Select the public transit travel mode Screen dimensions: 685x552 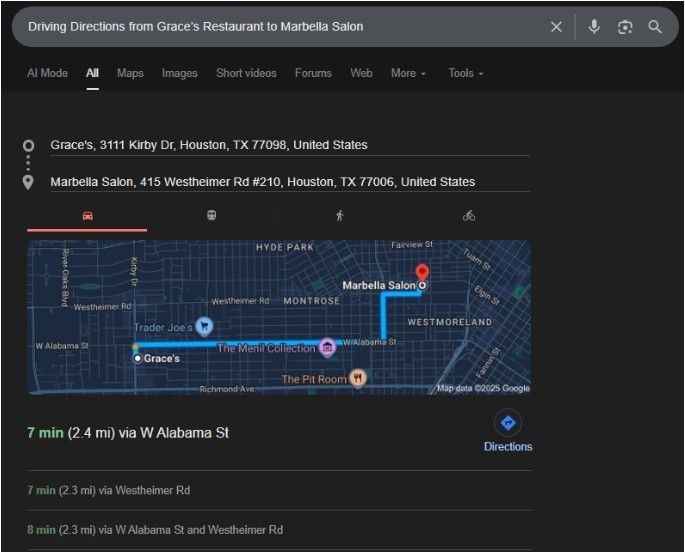(x=211, y=215)
